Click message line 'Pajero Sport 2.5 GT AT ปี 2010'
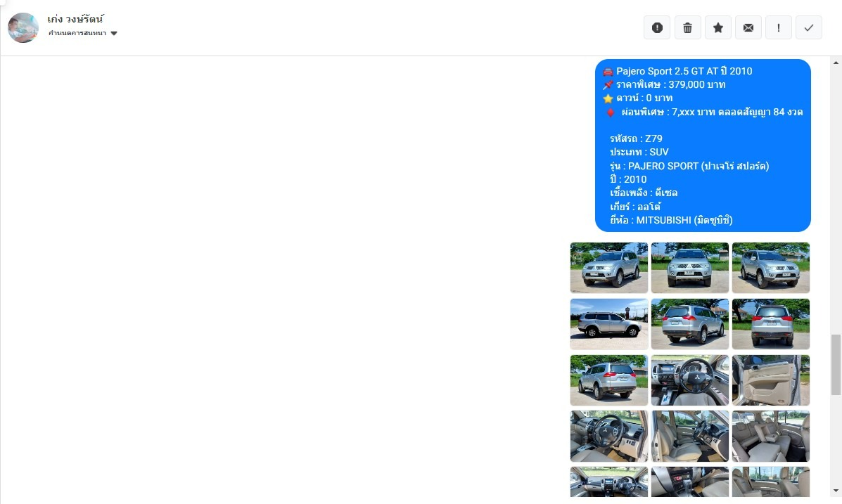The image size is (842, 504). tap(684, 71)
